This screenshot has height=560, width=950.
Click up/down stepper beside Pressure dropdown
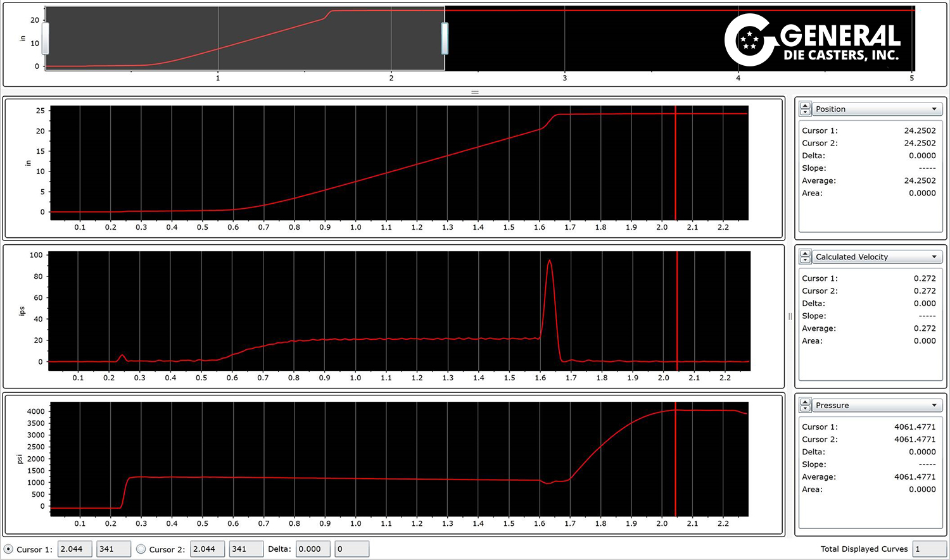[805, 405]
